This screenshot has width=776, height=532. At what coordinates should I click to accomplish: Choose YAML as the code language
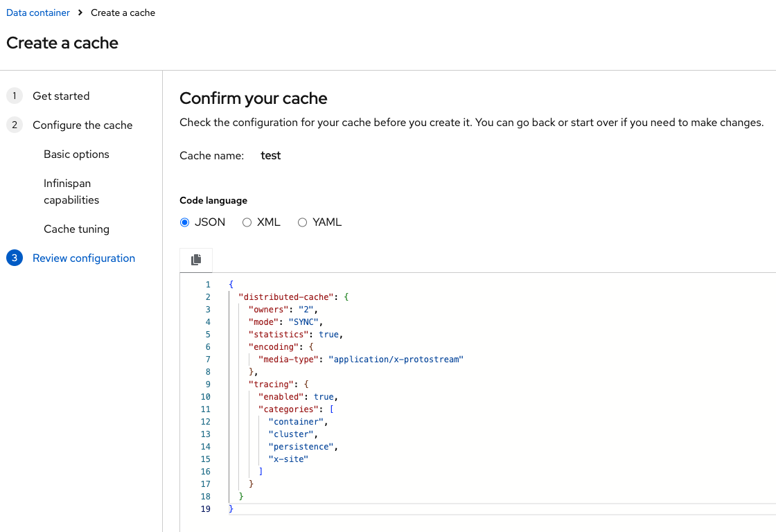pos(302,222)
